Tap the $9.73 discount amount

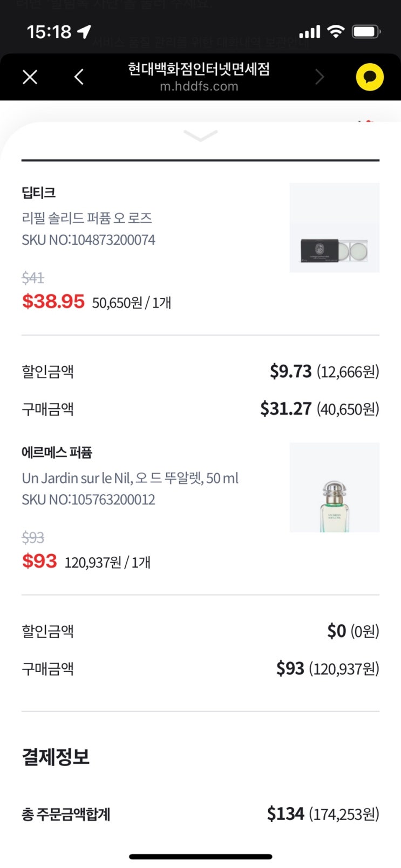click(291, 371)
